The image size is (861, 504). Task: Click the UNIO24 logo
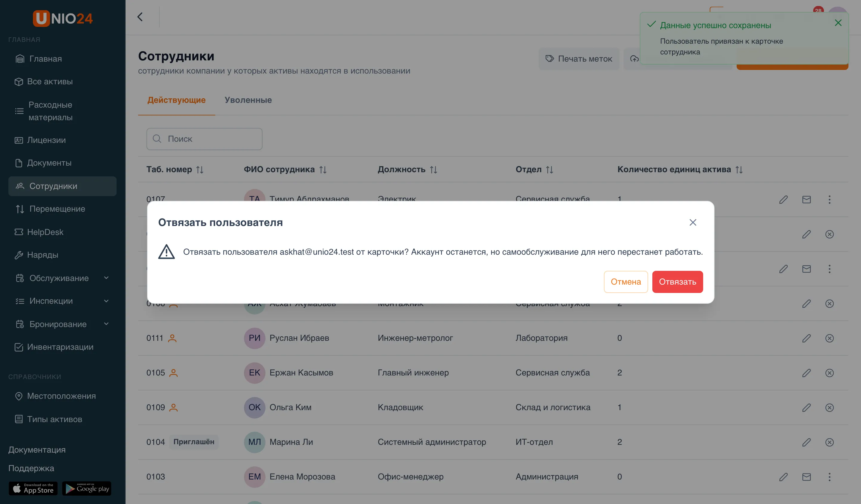[62, 18]
